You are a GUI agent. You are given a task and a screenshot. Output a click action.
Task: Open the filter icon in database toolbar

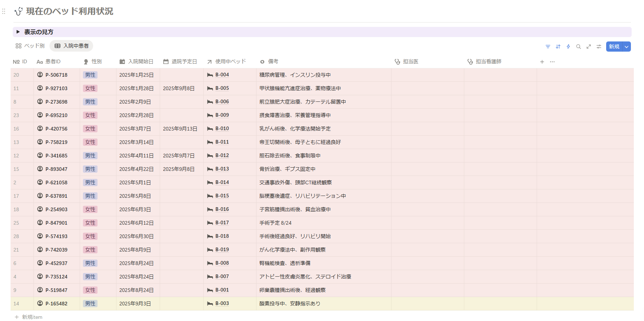548,47
